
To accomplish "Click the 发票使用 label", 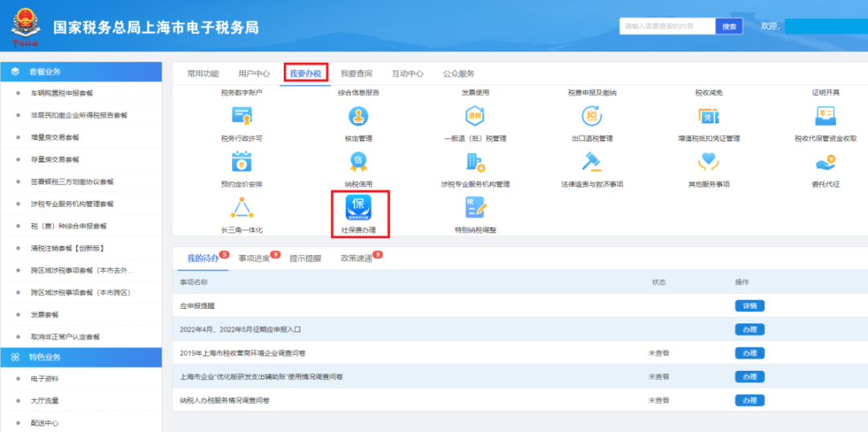I will [x=475, y=93].
